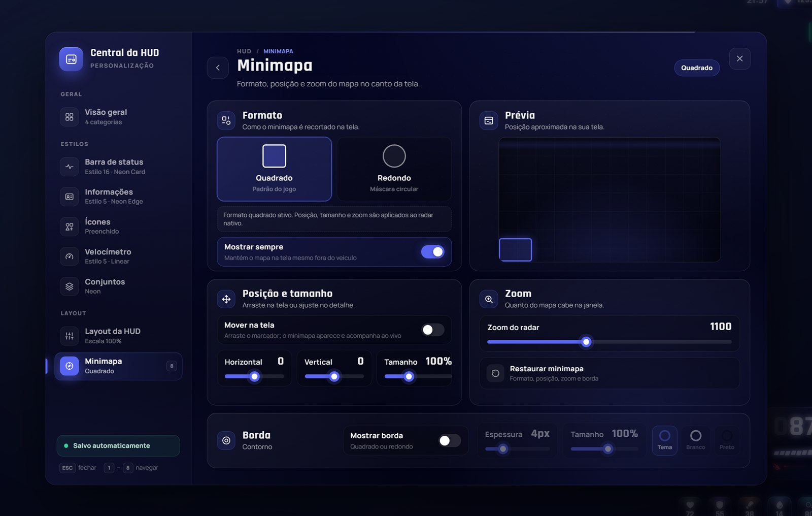Click the Quadrado badge in the header
Image resolution: width=812 pixels, height=516 pixels.
pos(697,68)
